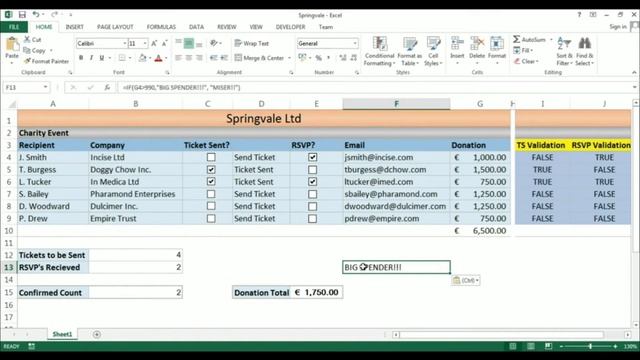Screen dimensions: 640x360
Task: Switch to the FORMULAS tab
Action: [x=161, y=27]
